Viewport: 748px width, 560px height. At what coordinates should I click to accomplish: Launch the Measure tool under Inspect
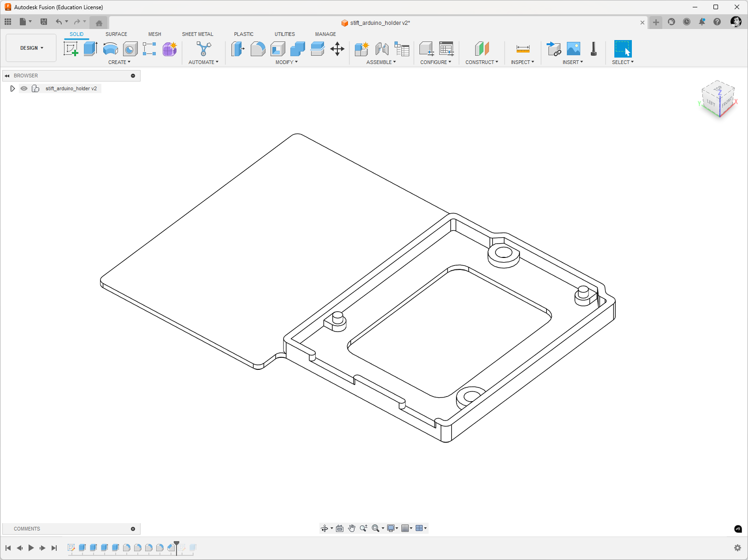pyautogui.click(x=523, y=49)
